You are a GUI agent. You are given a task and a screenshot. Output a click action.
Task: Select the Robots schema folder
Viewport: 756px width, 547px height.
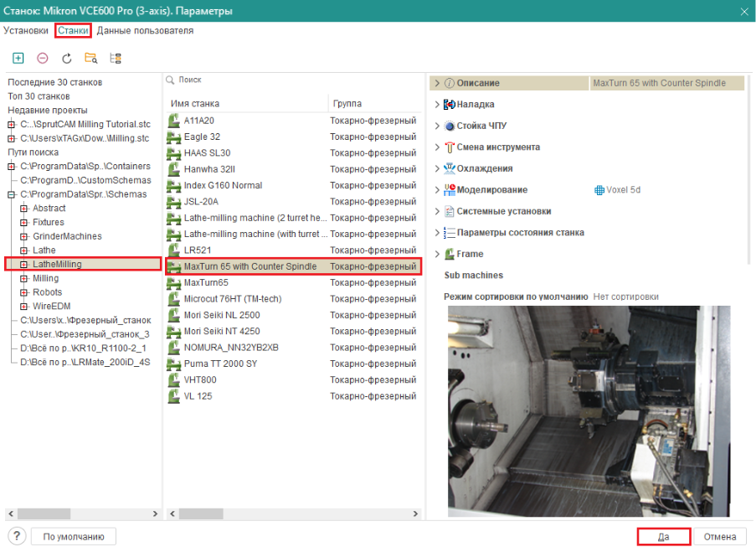coord(47,292)
